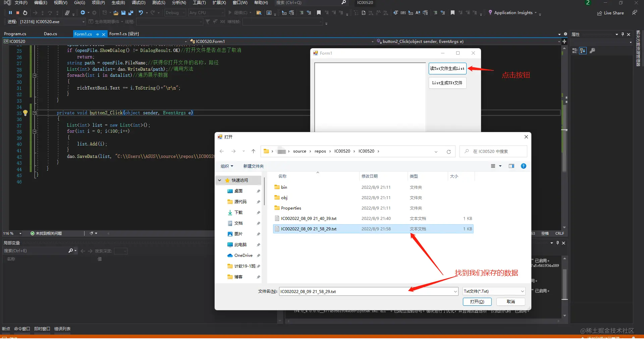Click List生成TXt文件 button in Form1
The image size is (644, 344).
(x=447, y=83)
